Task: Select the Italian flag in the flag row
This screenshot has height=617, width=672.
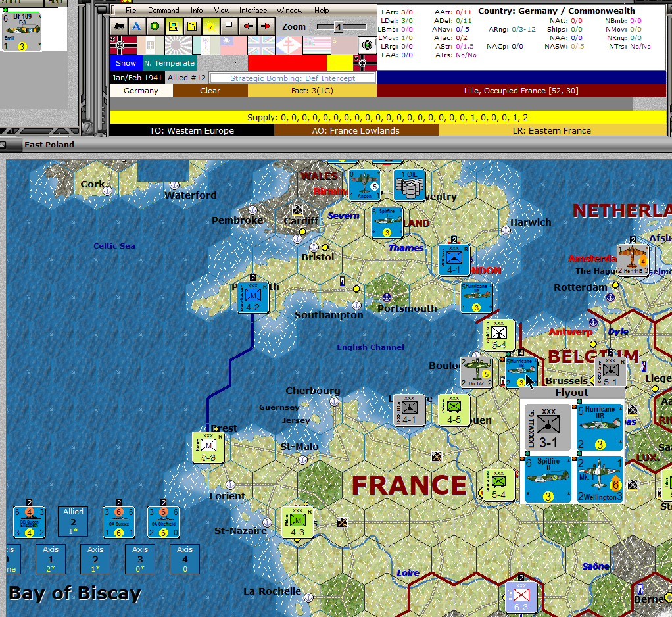Action: click(151, 45)
